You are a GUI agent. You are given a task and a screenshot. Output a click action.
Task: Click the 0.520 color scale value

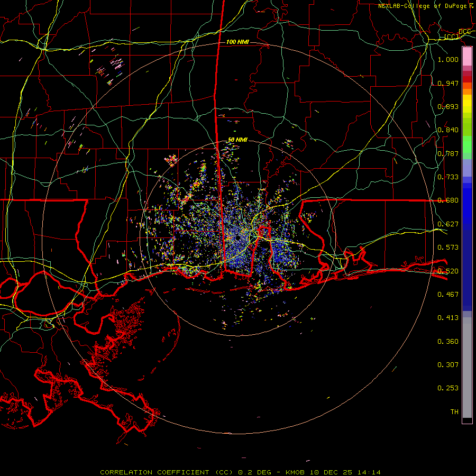click(x=448, y=271)
